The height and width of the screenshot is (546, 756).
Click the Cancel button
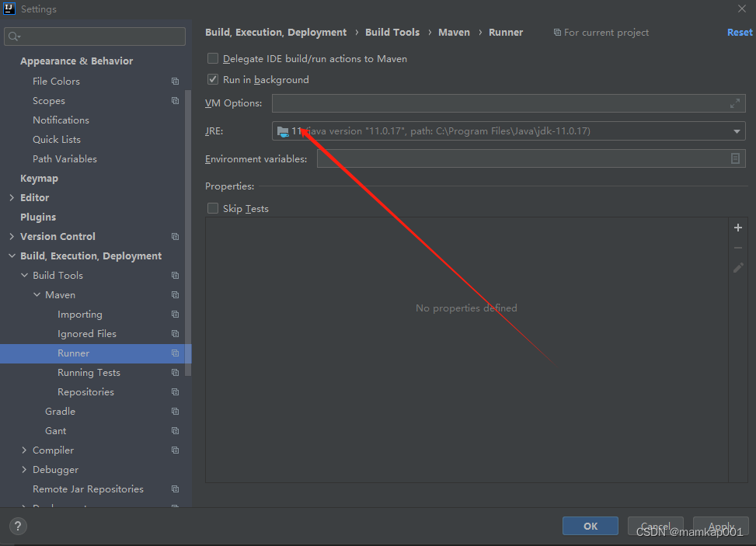[x=655, y=527]
